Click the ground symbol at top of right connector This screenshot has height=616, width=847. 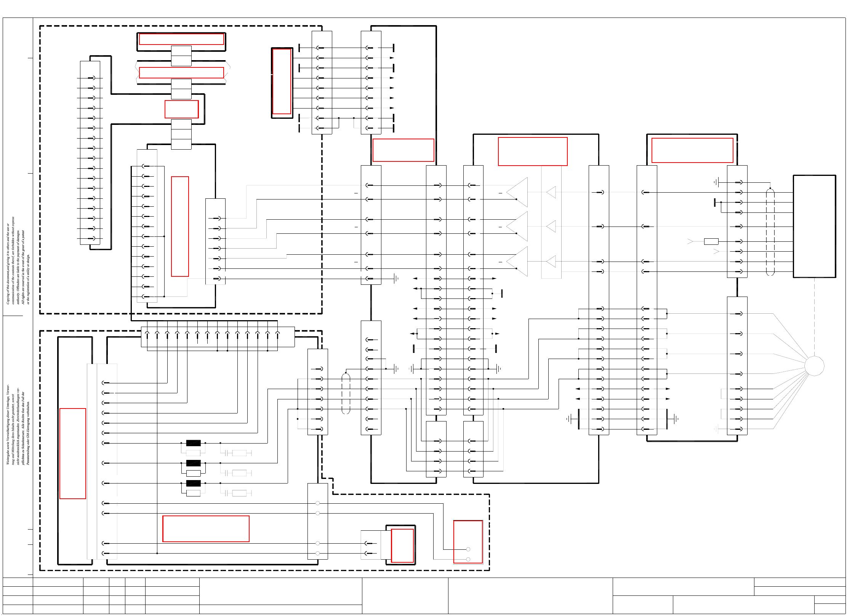click(716, 182)
